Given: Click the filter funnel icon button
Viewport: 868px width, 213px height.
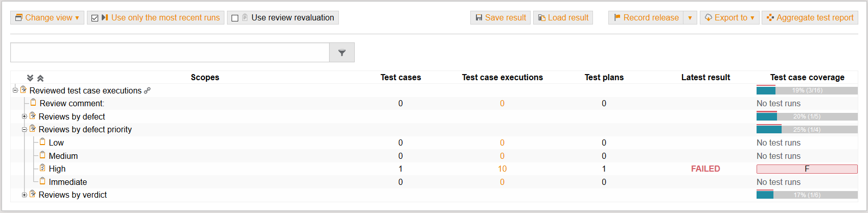Looking at the screenshot, I should point(342,53).
